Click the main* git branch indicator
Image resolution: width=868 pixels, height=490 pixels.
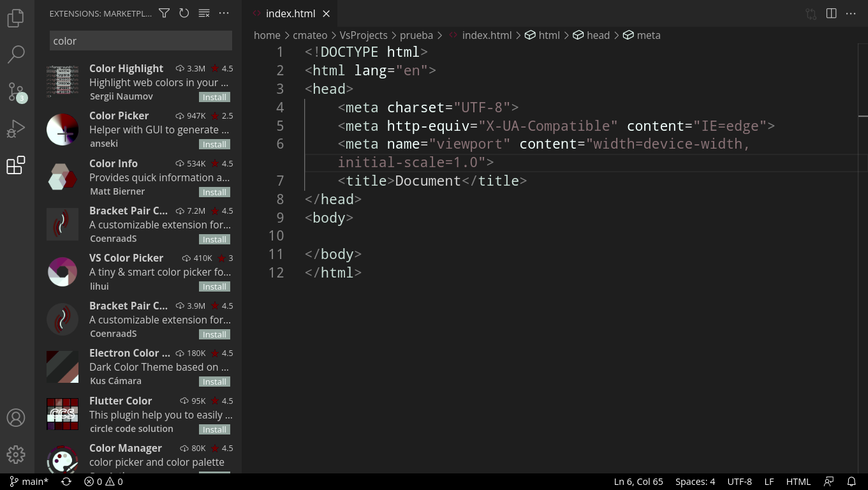(x=29, y=482)
